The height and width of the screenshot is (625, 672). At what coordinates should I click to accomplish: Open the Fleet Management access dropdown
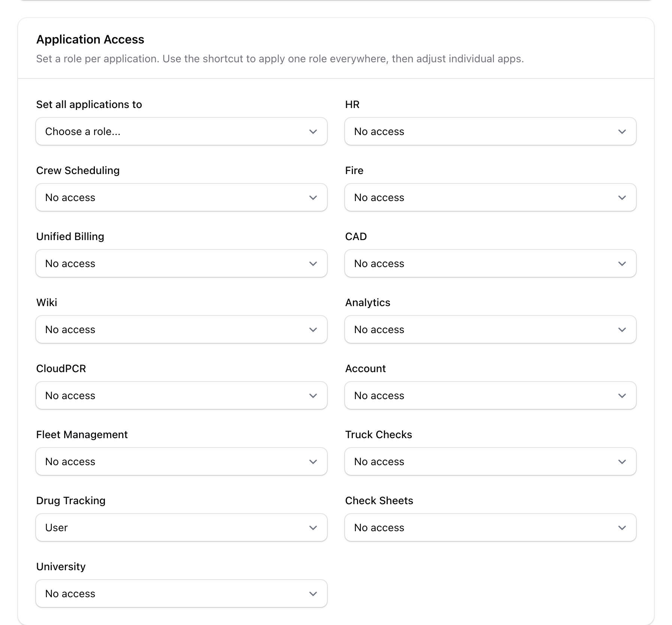(181, 461)
